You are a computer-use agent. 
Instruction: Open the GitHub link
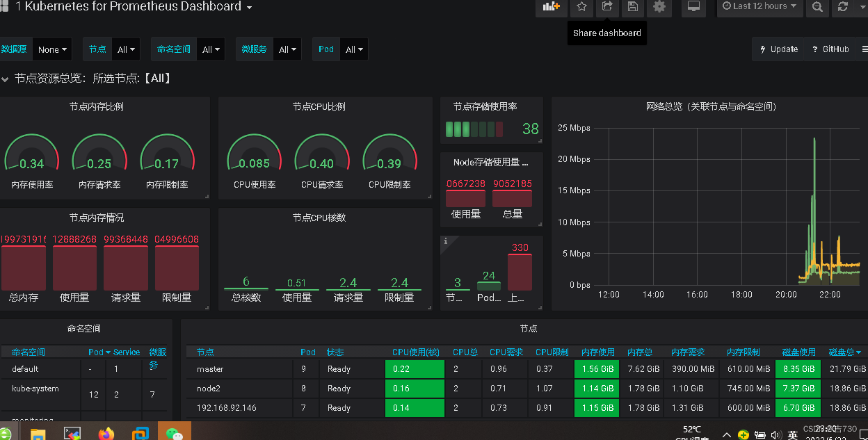(x=830, y=49)
